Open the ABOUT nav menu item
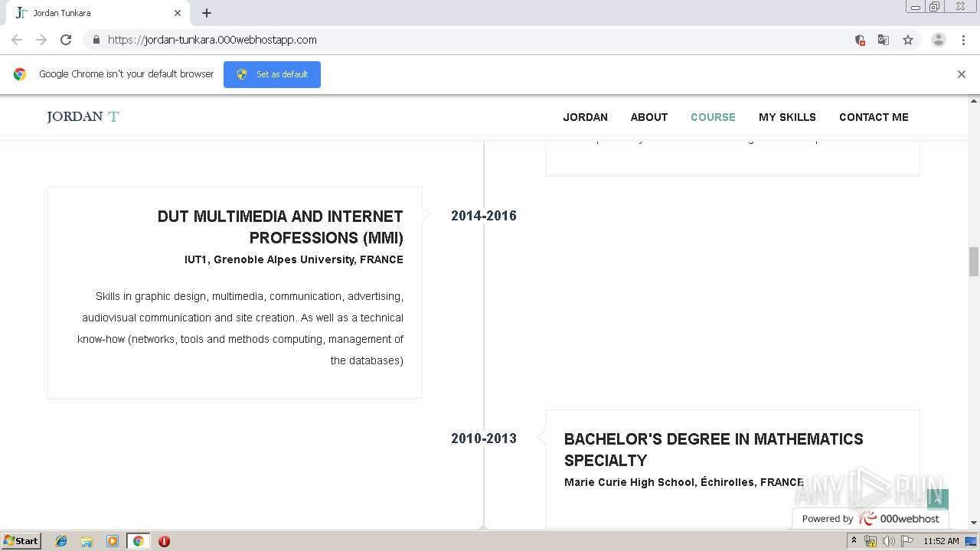This screenshot has width=980, height=551. tap(649, 117)
